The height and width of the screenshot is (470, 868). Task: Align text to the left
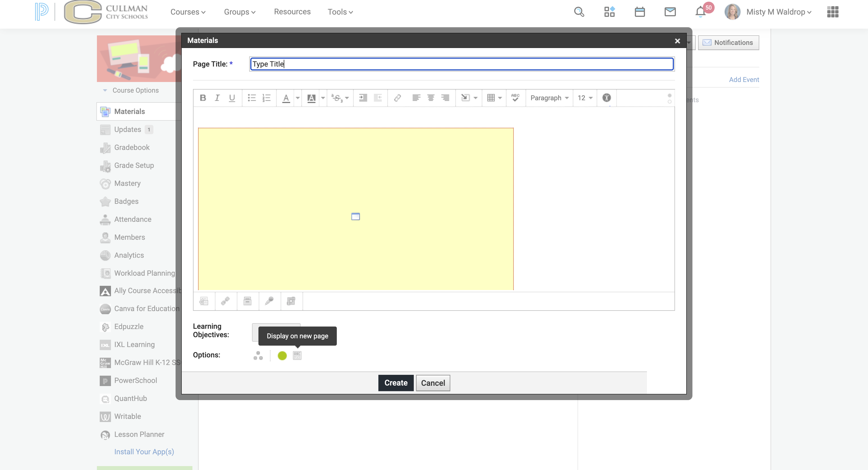(416, 98)
